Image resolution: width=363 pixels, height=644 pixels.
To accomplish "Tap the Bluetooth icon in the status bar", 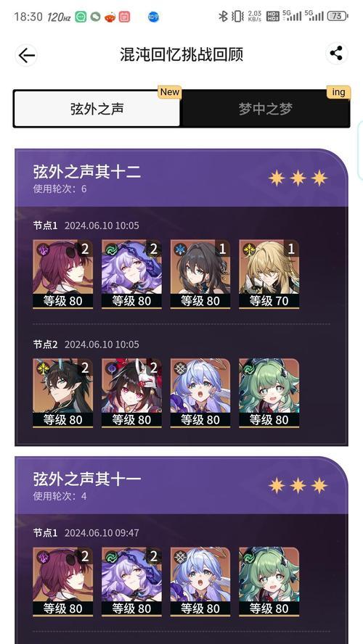I will pos(223,17).
